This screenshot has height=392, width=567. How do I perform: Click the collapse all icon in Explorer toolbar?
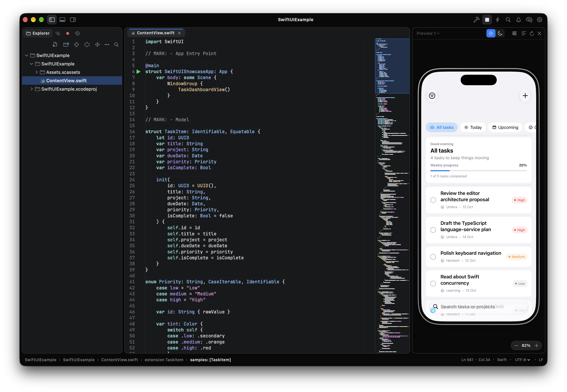(x=97, y=44)
